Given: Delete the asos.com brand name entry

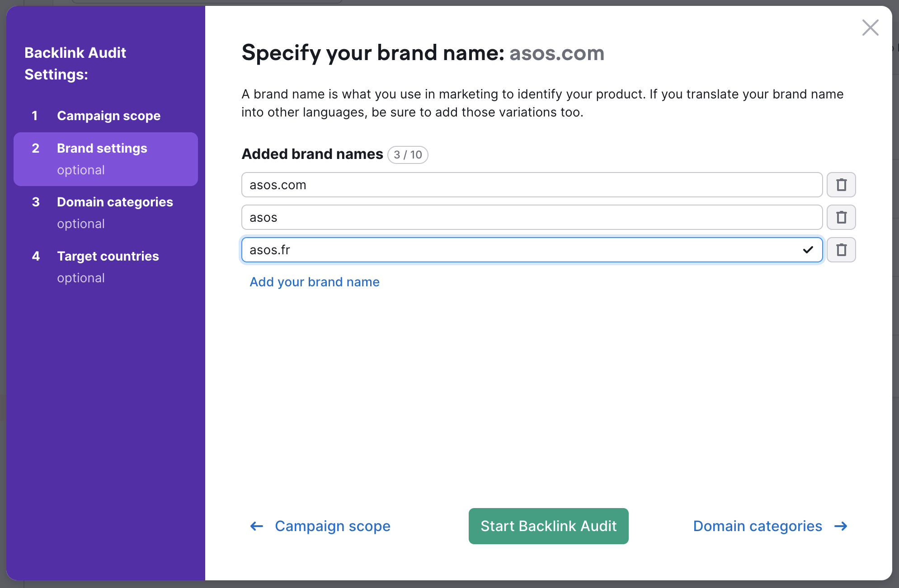Looking at the screenshot, I should pyautogui.click(x=841, y=184).
